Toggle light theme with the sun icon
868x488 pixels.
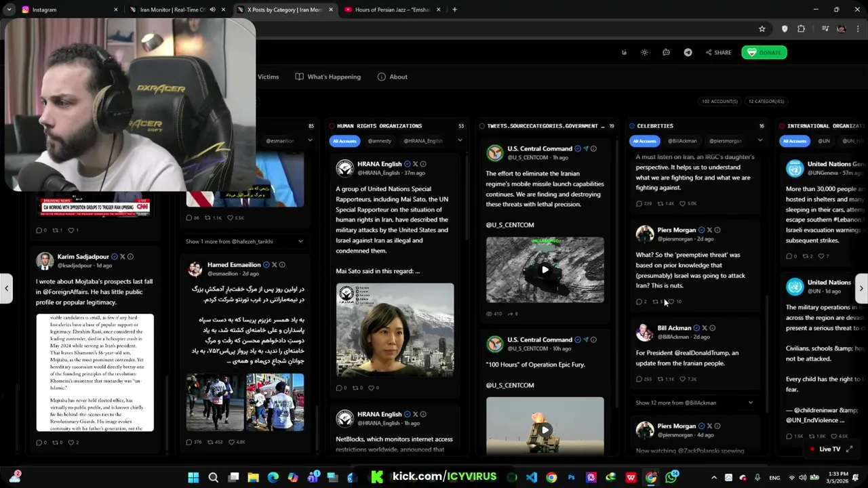(645, 52)
